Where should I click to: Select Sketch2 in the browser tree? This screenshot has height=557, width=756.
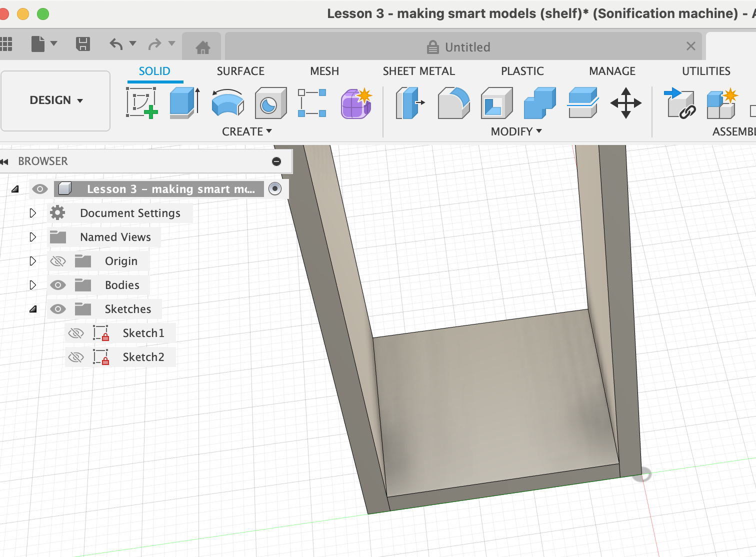pos(143,357)
